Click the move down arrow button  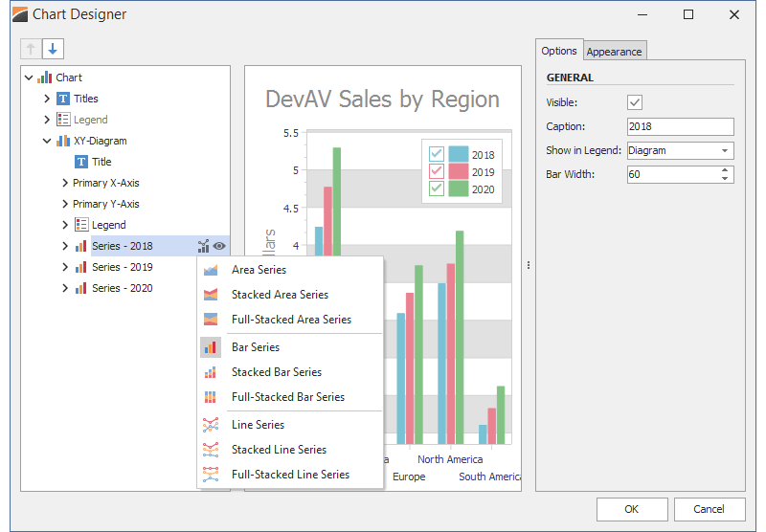coord(53,49)
